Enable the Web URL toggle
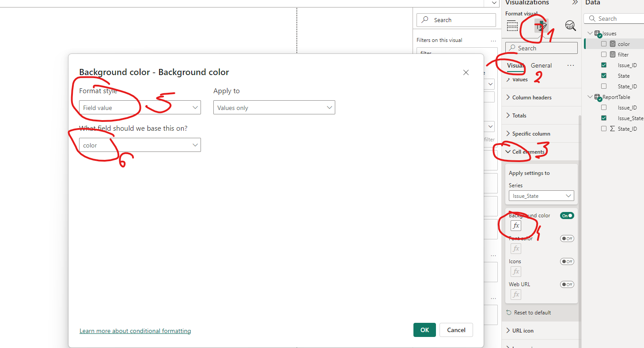644x348 pixels. (567, 284)
